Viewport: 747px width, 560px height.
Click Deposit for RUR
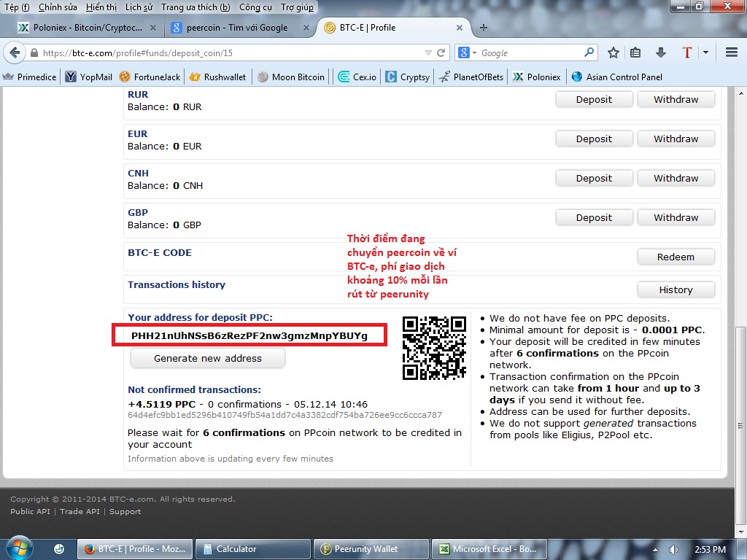594,99
